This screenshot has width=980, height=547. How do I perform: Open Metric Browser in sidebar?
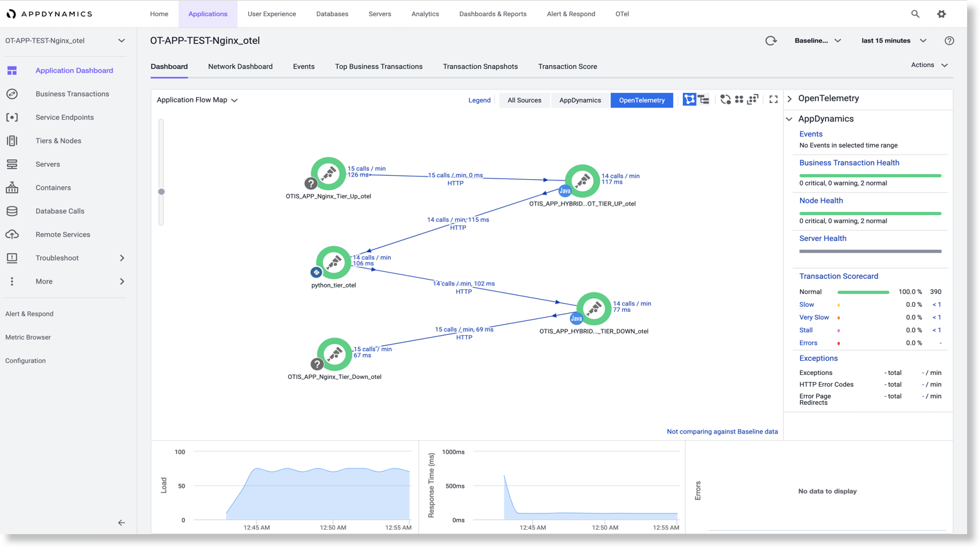tap(28, 337)
